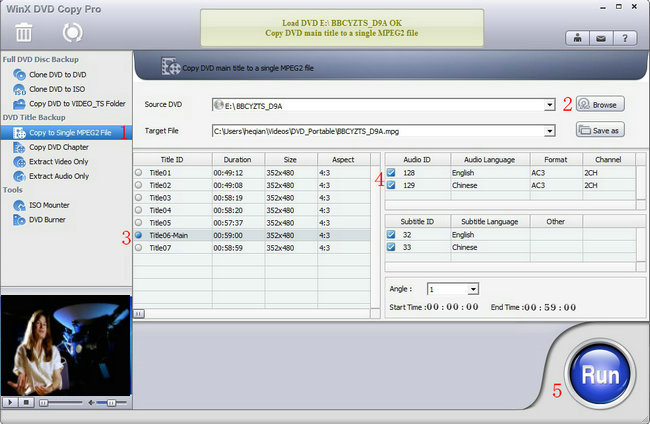Uncheck subtitle 32 English
The image size is (650, 424).
tap(391, 235)
